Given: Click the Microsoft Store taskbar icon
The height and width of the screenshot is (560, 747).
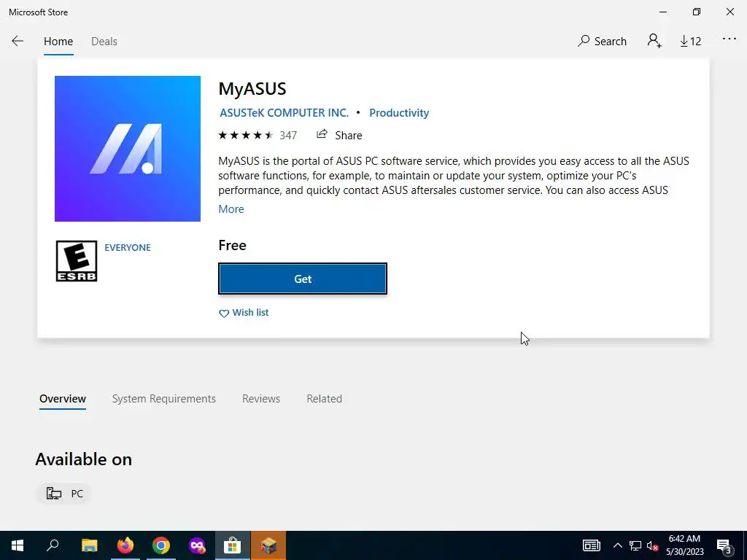Looking at the screenshot, I should [x=233, y=545].
